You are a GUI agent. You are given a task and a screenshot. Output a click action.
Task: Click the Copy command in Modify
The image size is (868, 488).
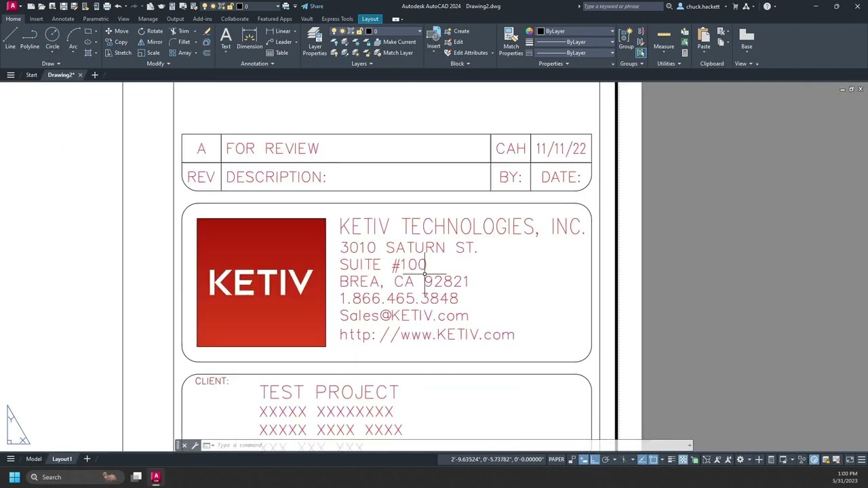pyautogui.click(x=117, y=42)
